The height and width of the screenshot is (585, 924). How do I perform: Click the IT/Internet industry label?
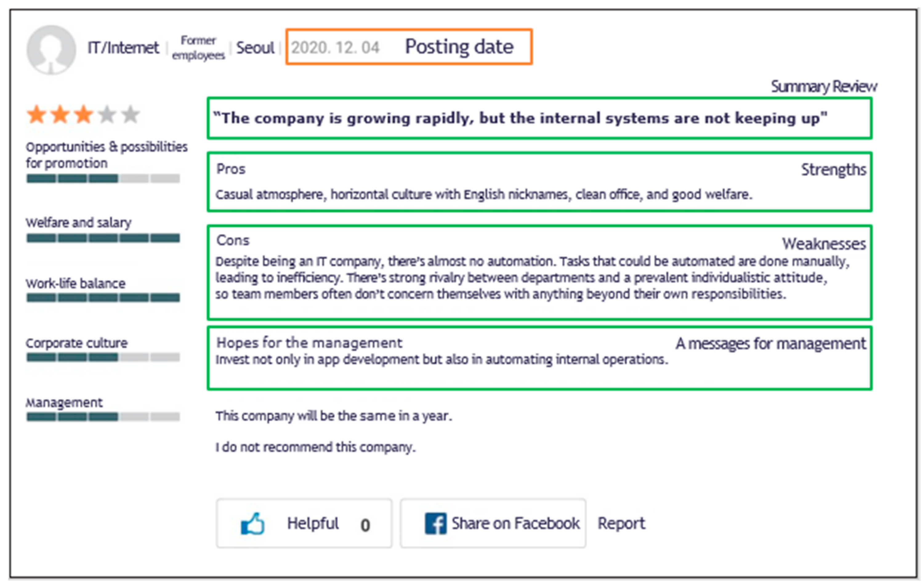tap(123, 48)
